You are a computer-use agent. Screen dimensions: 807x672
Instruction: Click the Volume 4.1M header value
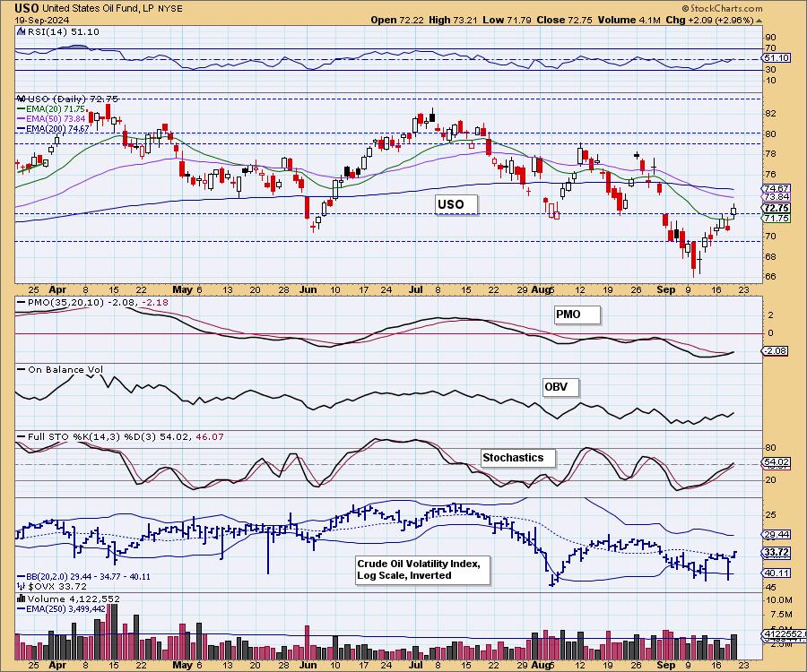[629, 20]
